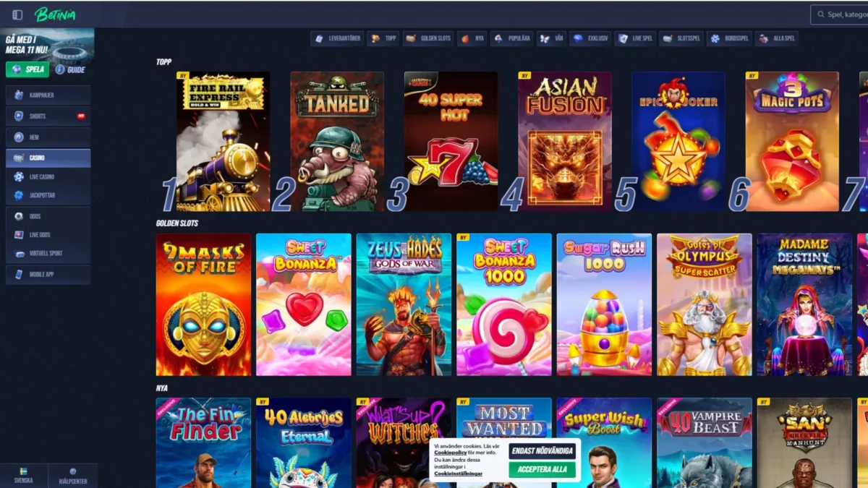Open the San Quentin Manhunt game

[x=805, y=442]
